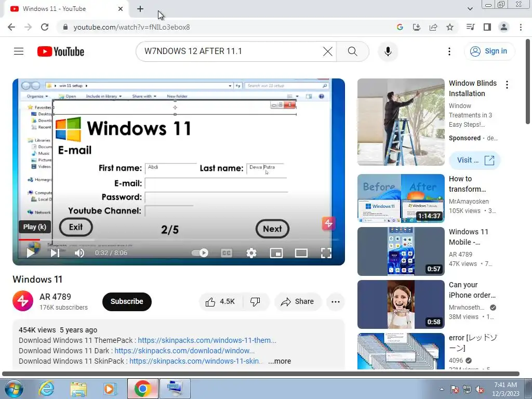Open the YouTube hamburger guide menu

pyautogui.click(x=19, y=51)
